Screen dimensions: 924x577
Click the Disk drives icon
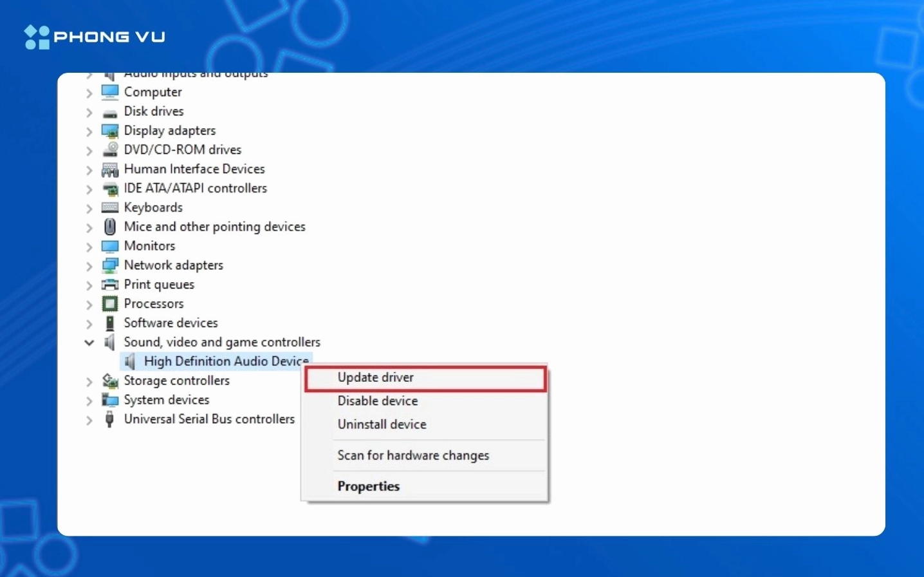[x=110, y=113]
